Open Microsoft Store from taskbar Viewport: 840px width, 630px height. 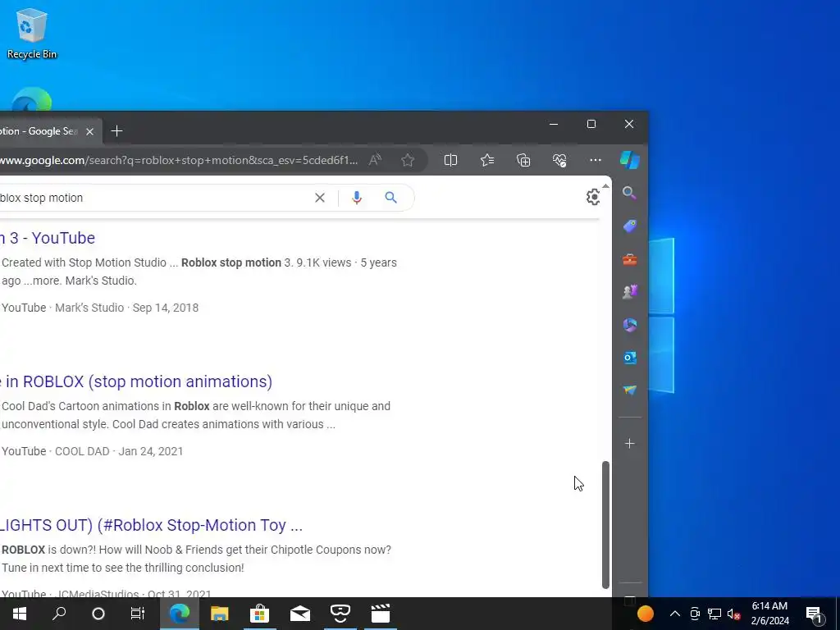tap(260, 614)
